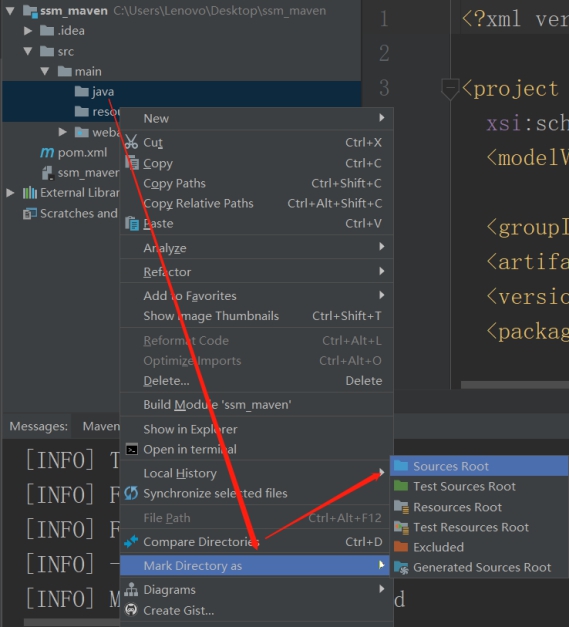
Task: Expand the .idea folder arrow
Action: tap(28, 30)
